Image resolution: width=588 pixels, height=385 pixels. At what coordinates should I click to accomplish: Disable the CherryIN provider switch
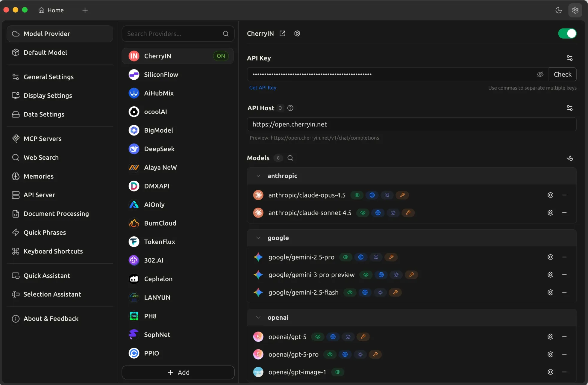pyautogui.click(x=567, y=34)
